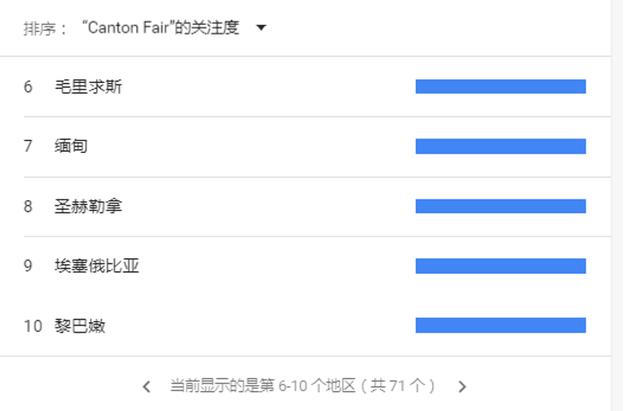
Task: Open the "Canton Fair"的关注度 sort selector
Action: (160, 28)
